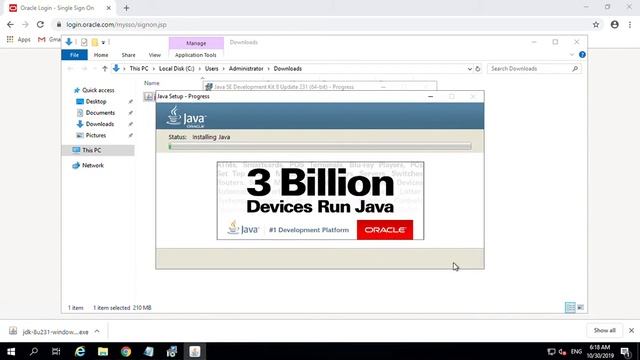
Task: Open the File tab in Explorer
Action: (74, 55)
